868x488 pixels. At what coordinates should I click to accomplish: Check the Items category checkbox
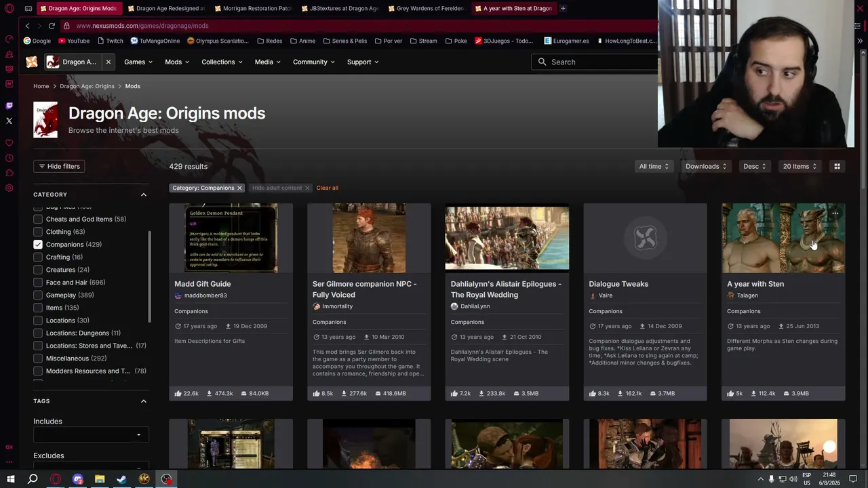click(38, 308)
